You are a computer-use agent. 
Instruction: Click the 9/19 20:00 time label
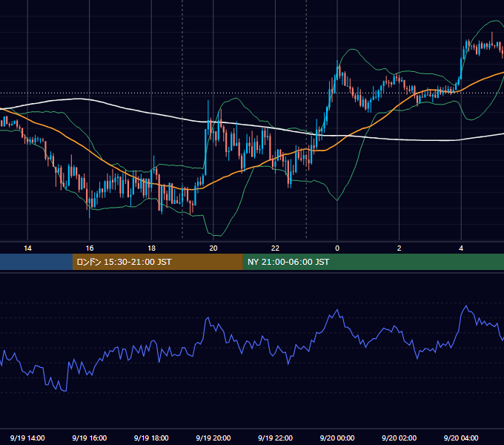[x=213, y=438]
